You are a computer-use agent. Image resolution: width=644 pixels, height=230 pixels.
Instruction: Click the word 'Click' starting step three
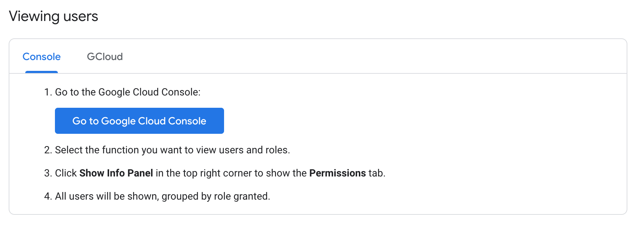pyautogui.click(x=66, y=173)
